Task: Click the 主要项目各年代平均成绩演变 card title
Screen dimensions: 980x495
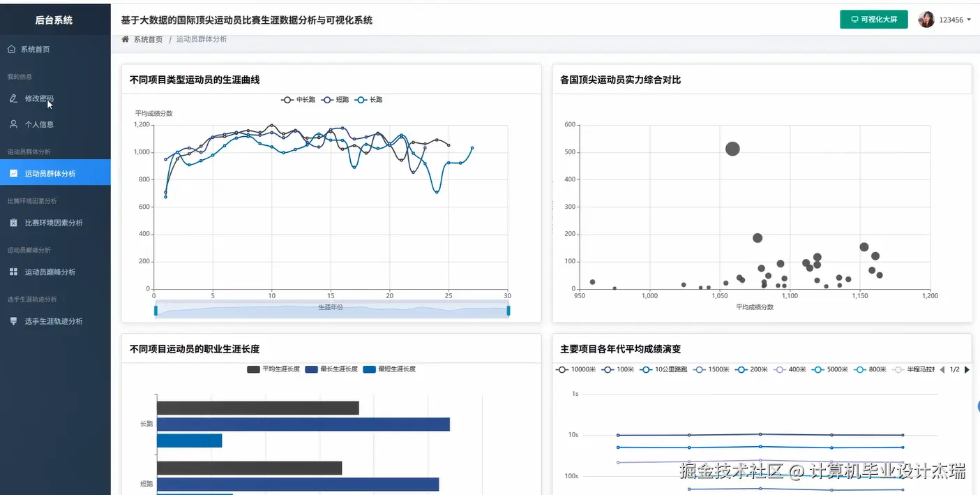Action: pos(620,349)
